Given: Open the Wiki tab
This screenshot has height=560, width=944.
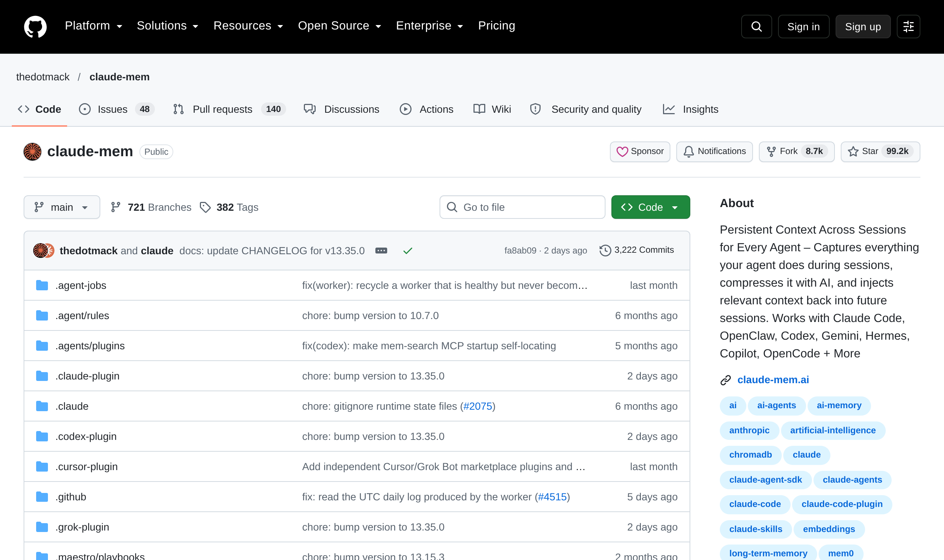Looking at the screenshot, I should (492, 109).
